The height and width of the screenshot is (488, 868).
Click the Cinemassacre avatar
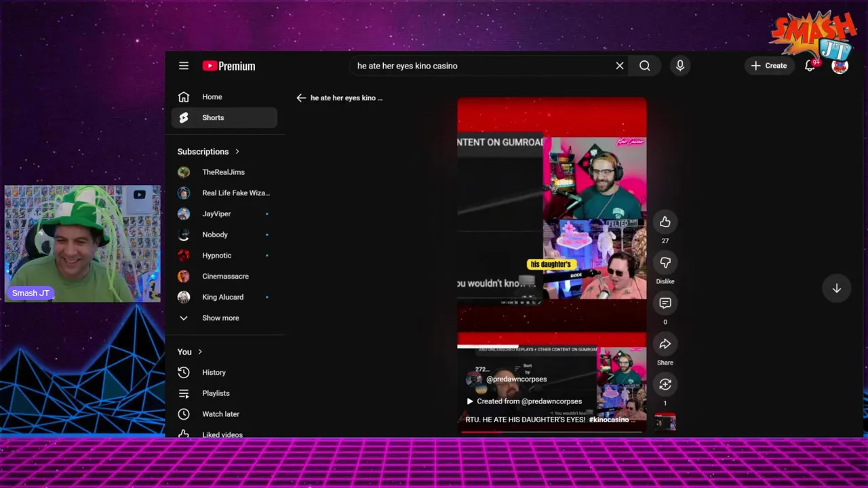point(184,277)
